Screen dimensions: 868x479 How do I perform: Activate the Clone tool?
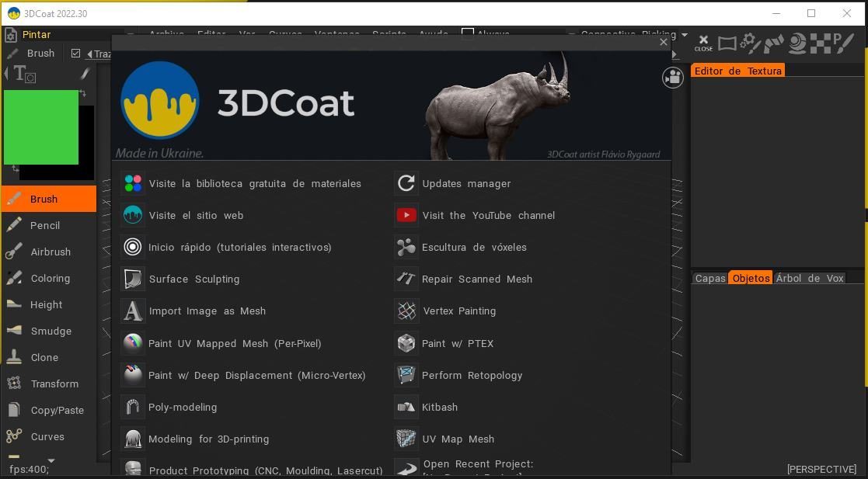(48, 357)
